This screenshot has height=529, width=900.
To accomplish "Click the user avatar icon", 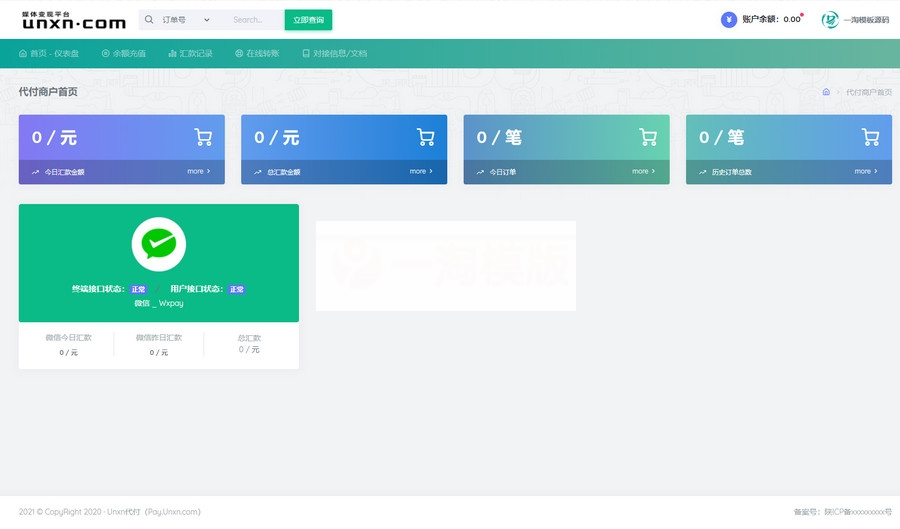I will 830,20.
